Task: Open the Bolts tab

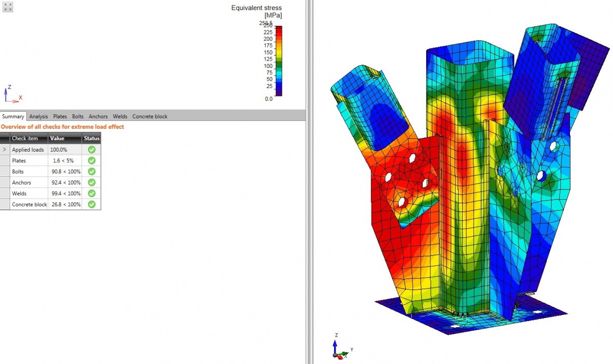Action: 77,116
